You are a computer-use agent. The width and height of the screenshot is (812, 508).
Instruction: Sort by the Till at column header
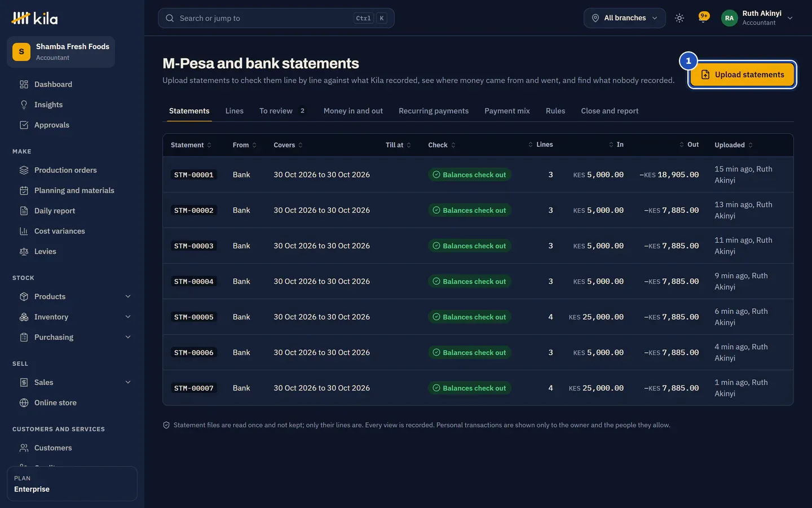[x=398, y=145]
